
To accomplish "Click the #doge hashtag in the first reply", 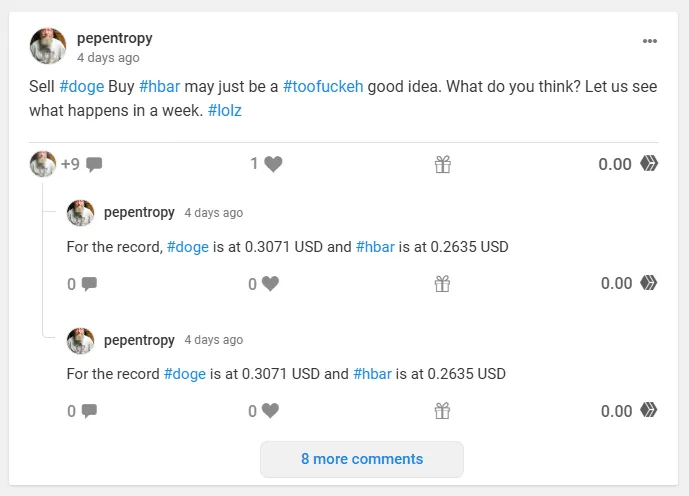I will point(188,247).
